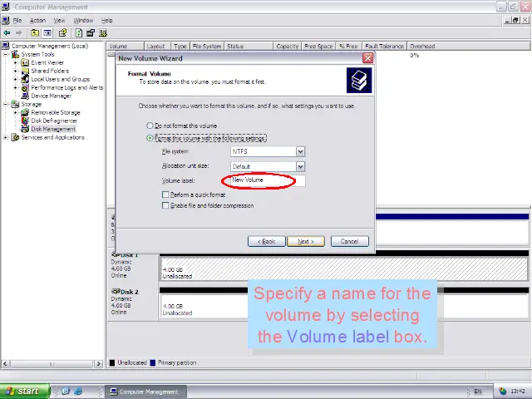The image size is (532, 399).
Task: Click the Refresh toolbar icon
Action: click(79, 33)
